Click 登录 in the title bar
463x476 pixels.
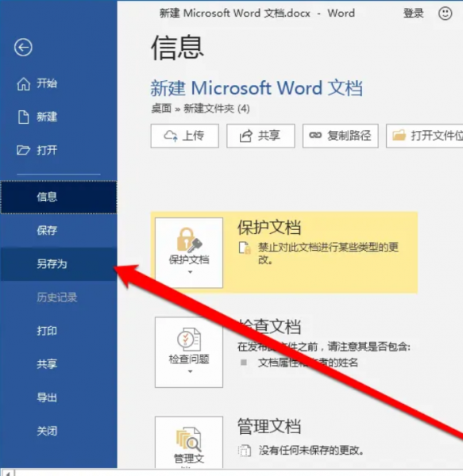pyautogui.click(x=413, y=13)
